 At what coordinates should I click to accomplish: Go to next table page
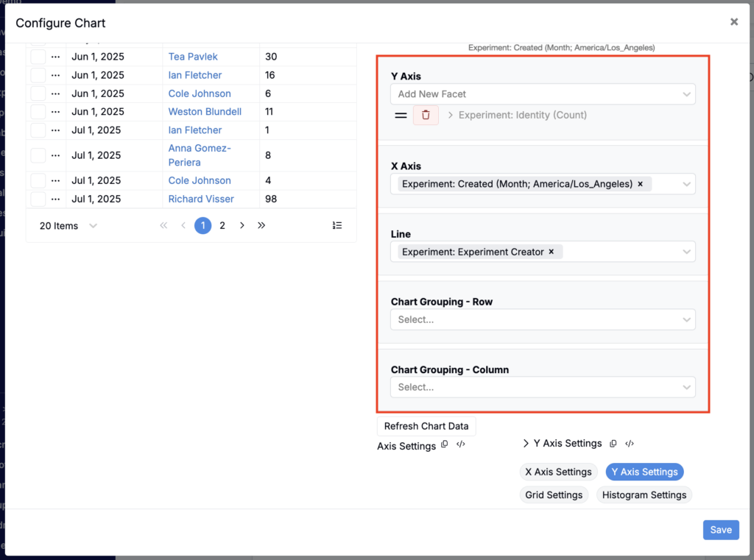pos(242,225)
